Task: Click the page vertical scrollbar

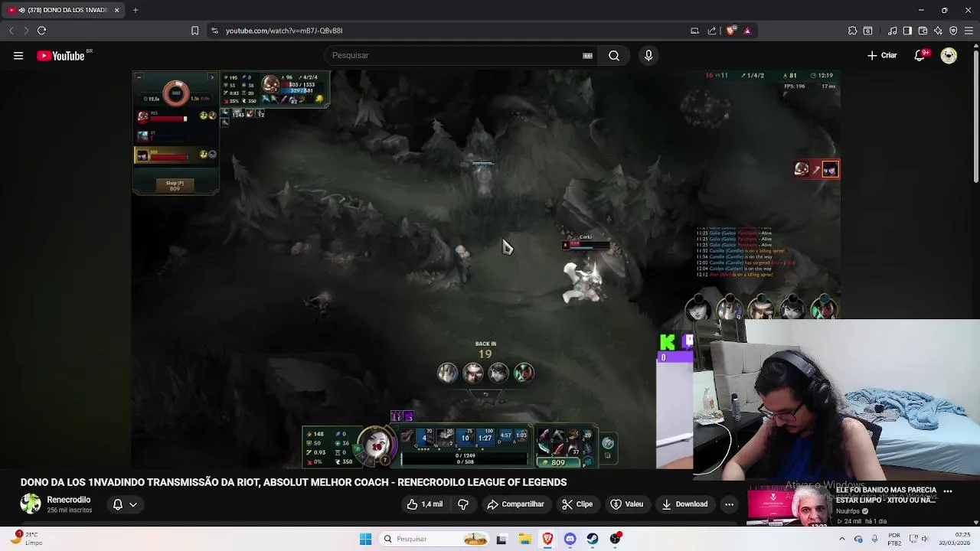Action: [976, 115]
